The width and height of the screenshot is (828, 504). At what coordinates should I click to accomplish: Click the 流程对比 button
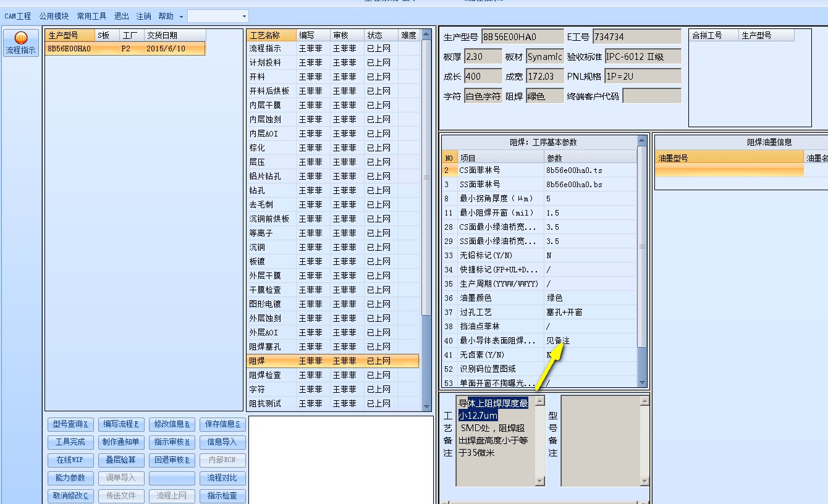[222, 478]
